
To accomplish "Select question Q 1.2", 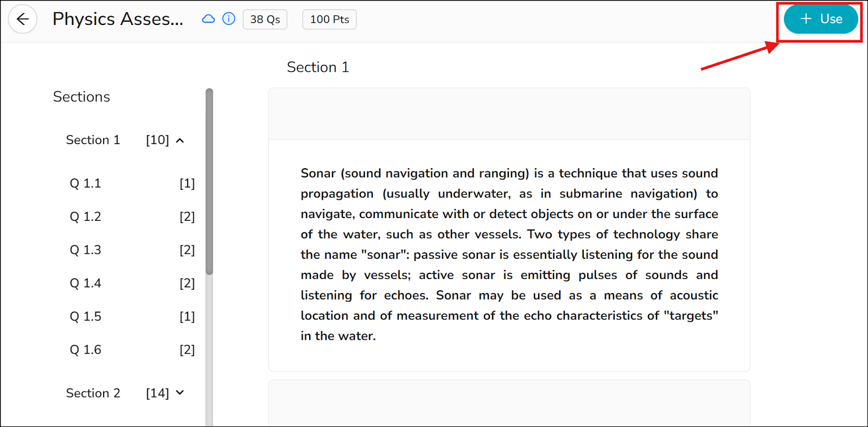I will click(132, 216).
